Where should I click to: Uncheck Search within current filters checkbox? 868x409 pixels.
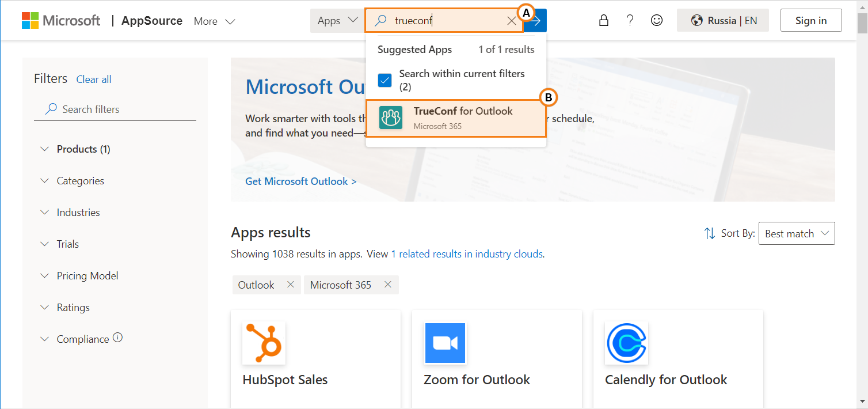pyautogui.click(x=384, y=80)
